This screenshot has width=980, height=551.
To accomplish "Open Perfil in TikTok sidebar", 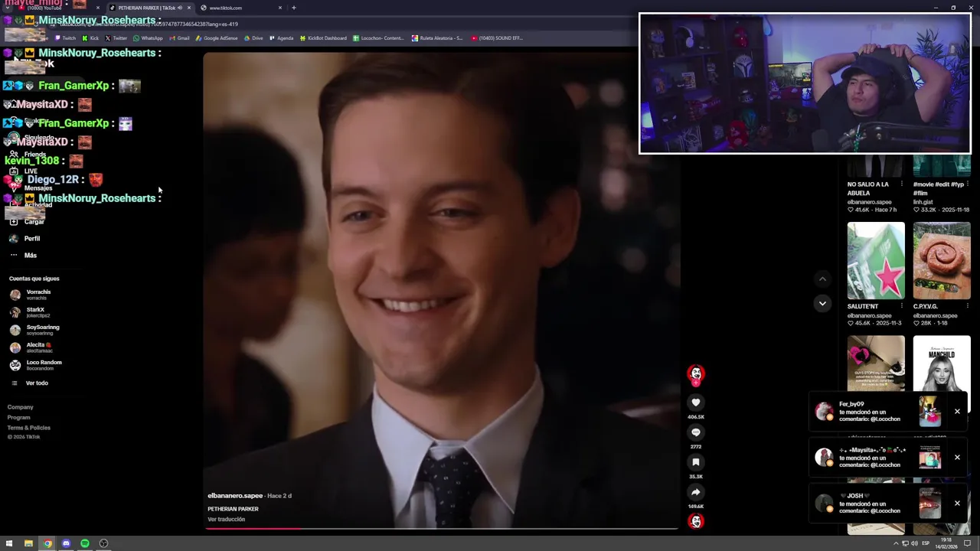I will click(x=24, y=239).
